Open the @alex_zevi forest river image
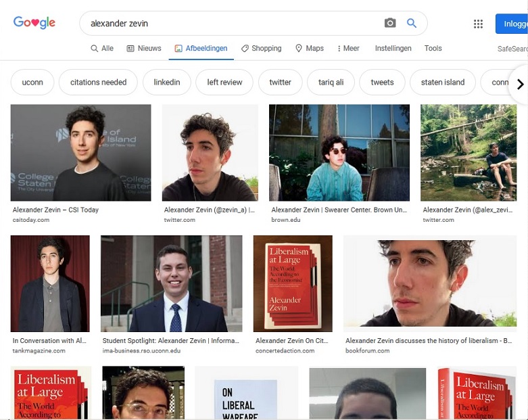The image size is (528, 420). pos(469,153)
